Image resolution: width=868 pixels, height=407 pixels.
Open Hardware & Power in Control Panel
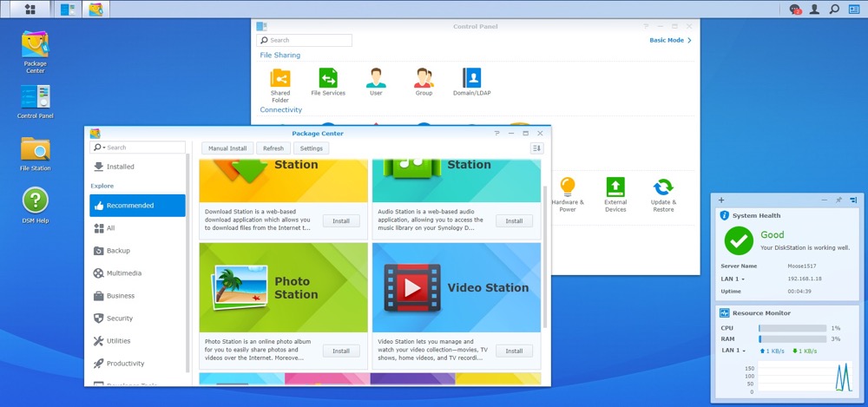(x=568, y=195)
